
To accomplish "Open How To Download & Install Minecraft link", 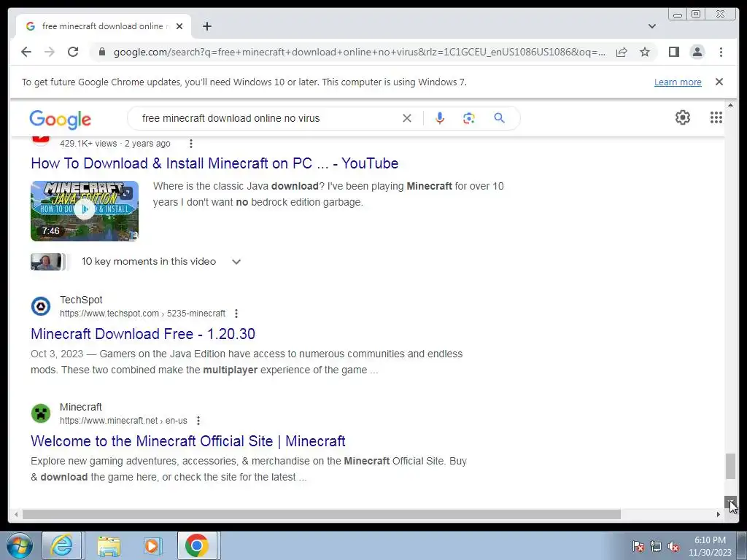I will tap(214, 163).
